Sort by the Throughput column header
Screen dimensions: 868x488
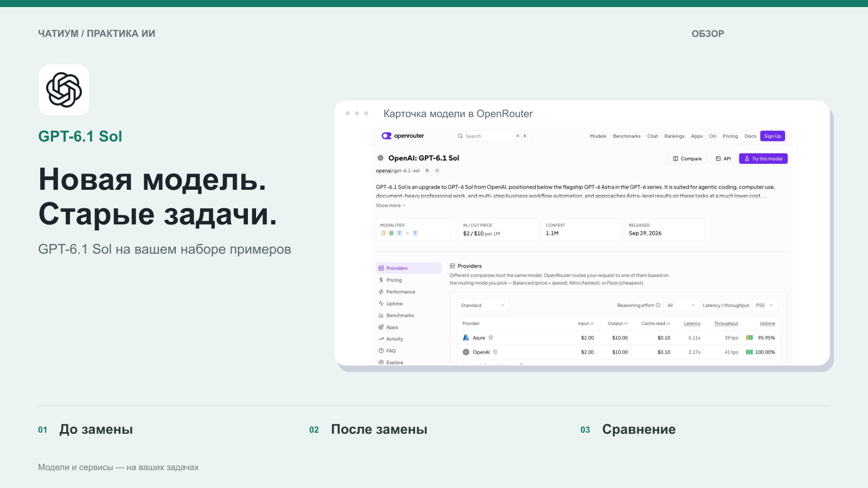[x=726, y=324]
